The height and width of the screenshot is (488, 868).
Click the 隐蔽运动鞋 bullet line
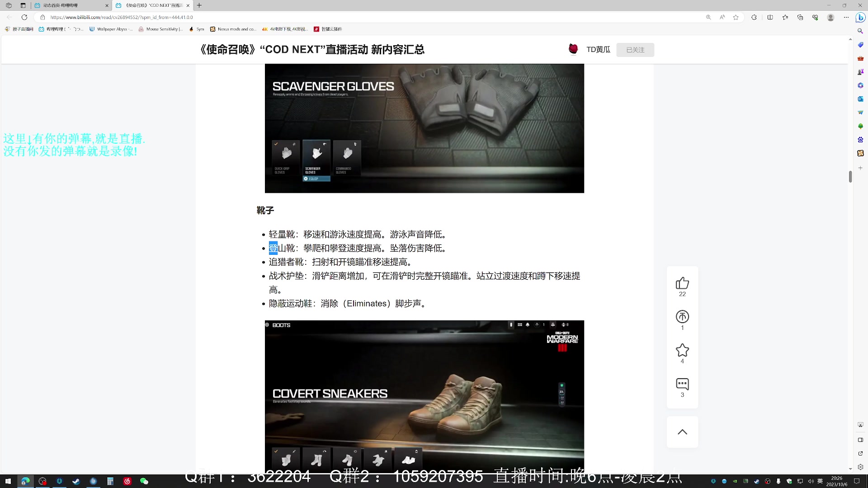pos(348,304)
